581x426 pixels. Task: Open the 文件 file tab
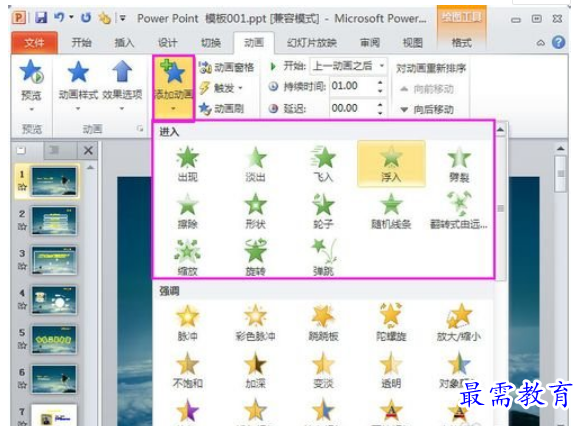34,43
